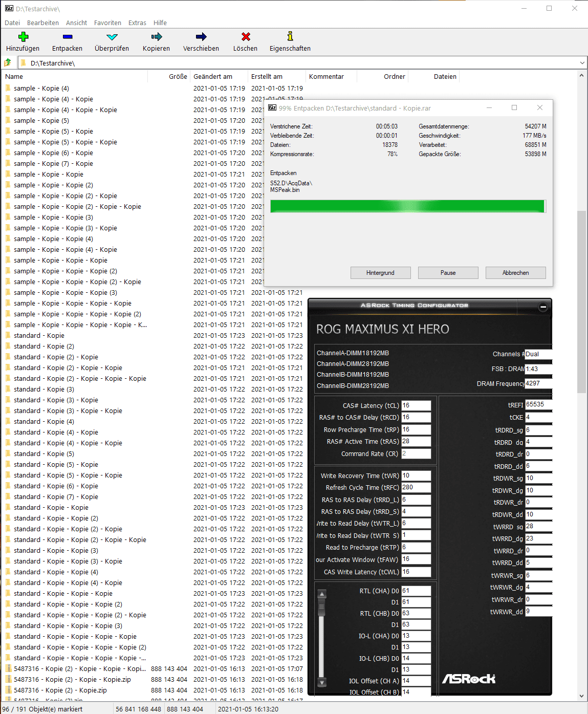The image size is (588, 714).
Task: Click the Überprüfen checkmark icon
Action: click(112, 36)
